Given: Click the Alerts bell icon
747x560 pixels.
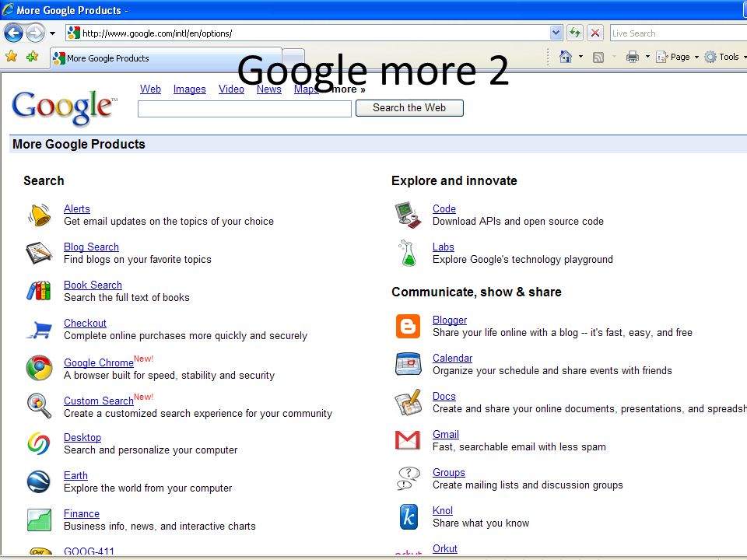Looking at the screenshot, I should point(39,215).
